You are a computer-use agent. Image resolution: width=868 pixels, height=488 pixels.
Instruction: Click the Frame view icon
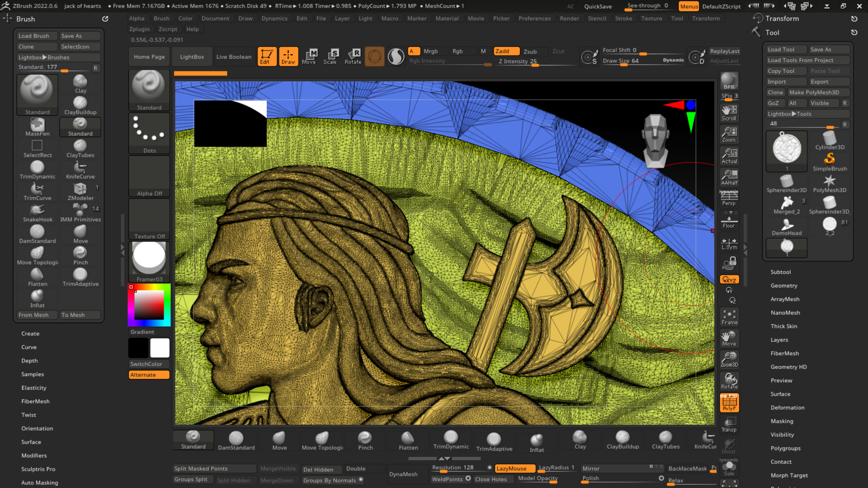[729, 317]
